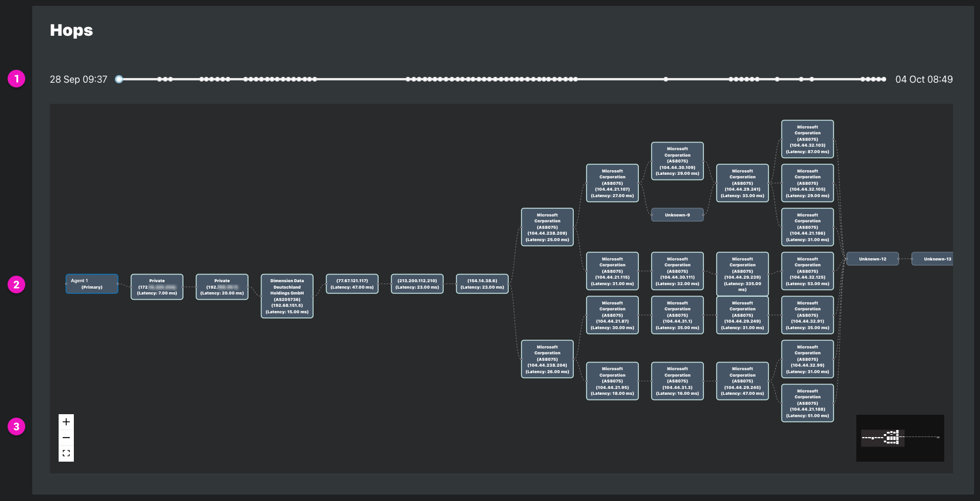Grab the timeline handle near 28 Sep 09:37

pos(119,79)
